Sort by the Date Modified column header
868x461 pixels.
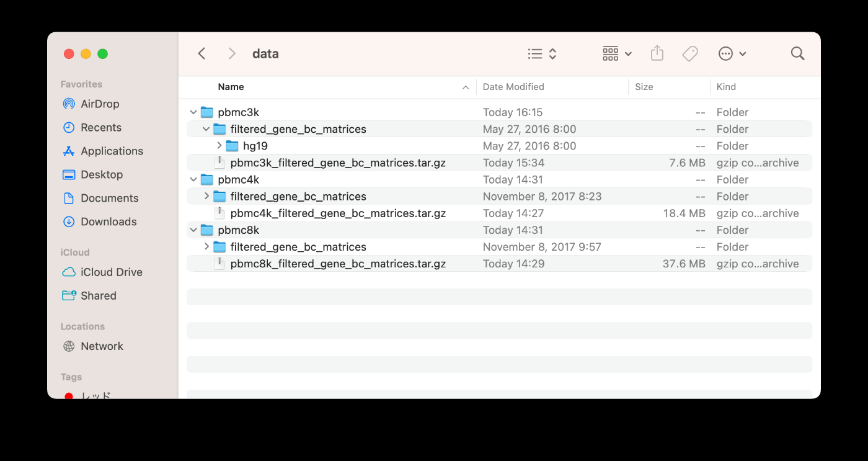click(x=513, y=87)
